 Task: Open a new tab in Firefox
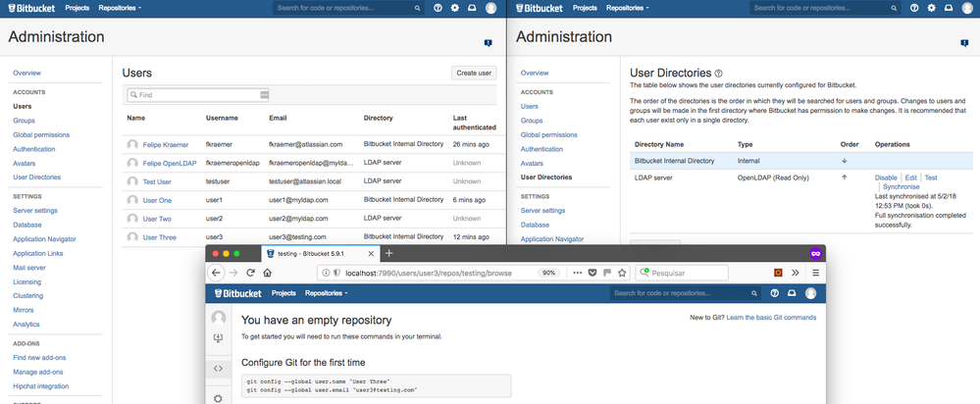point(388,254)
